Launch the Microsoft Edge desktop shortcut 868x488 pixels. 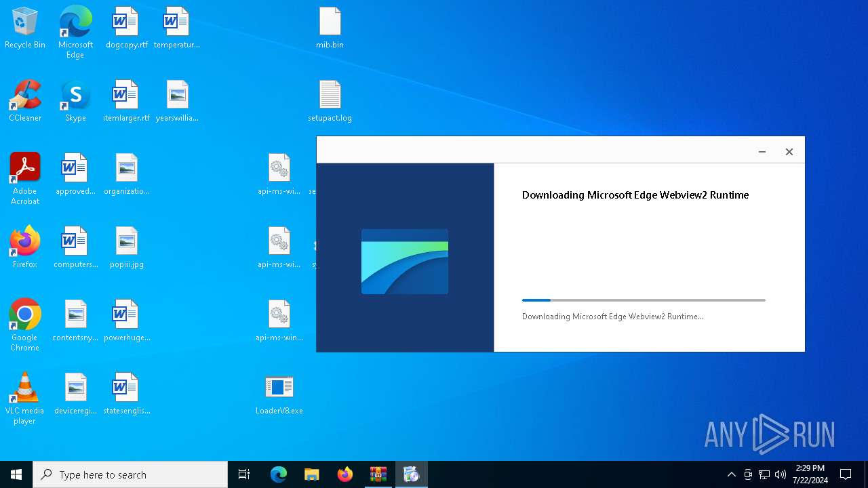(x=75, y=33)
